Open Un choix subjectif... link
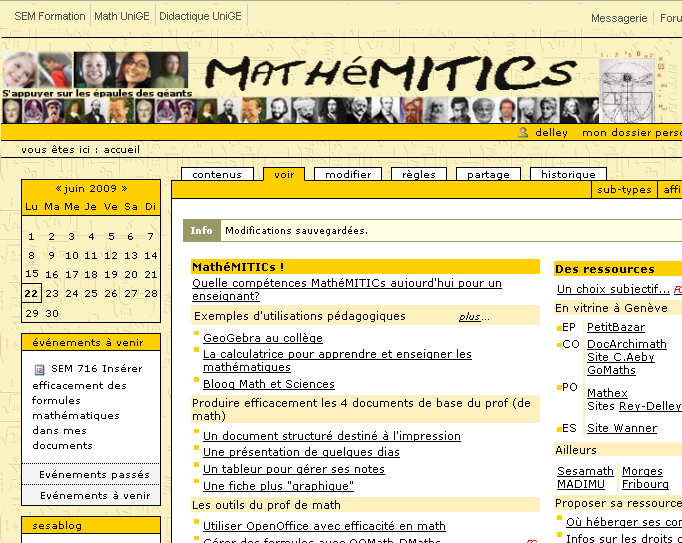 pyautogui.click(x=613, y=289)
